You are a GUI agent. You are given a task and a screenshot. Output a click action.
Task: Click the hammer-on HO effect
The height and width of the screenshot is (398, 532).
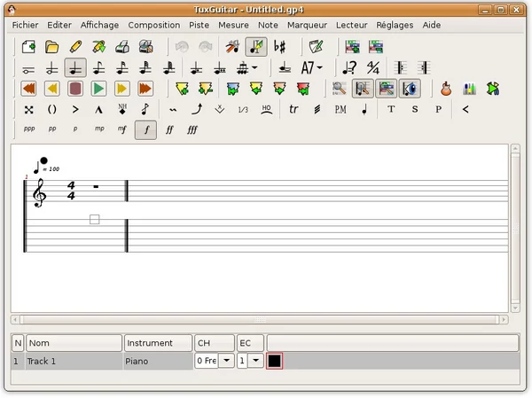(267, 110)
